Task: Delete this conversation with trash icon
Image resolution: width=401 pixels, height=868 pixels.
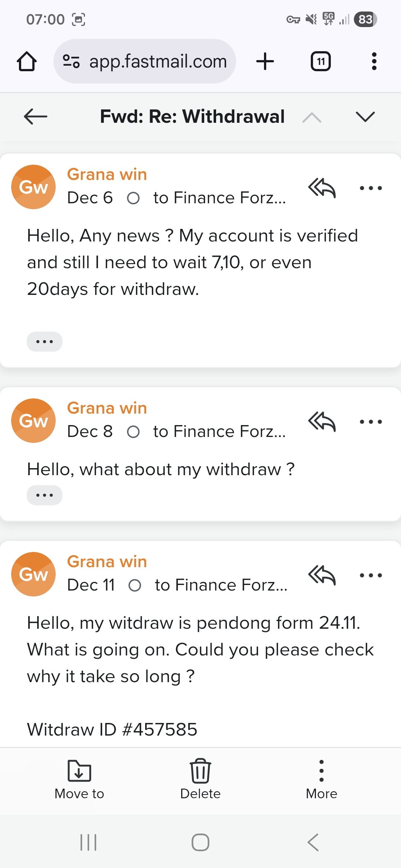Action: click(x=200, y=779)
